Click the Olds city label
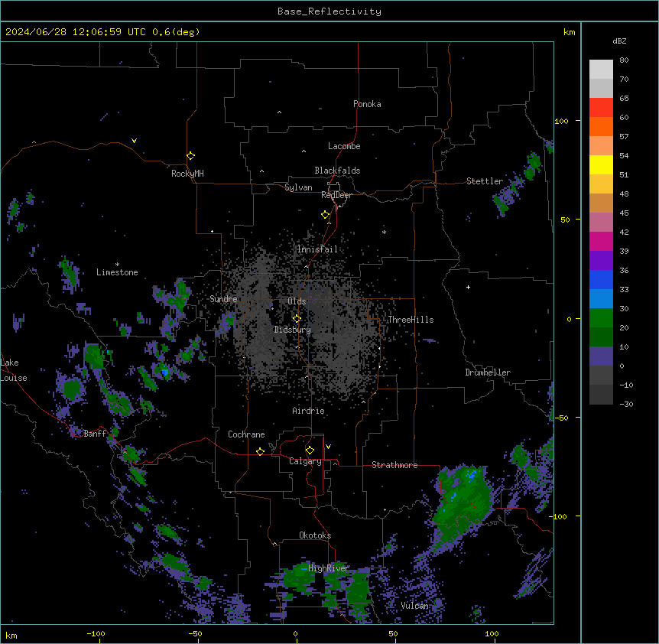 297,301
